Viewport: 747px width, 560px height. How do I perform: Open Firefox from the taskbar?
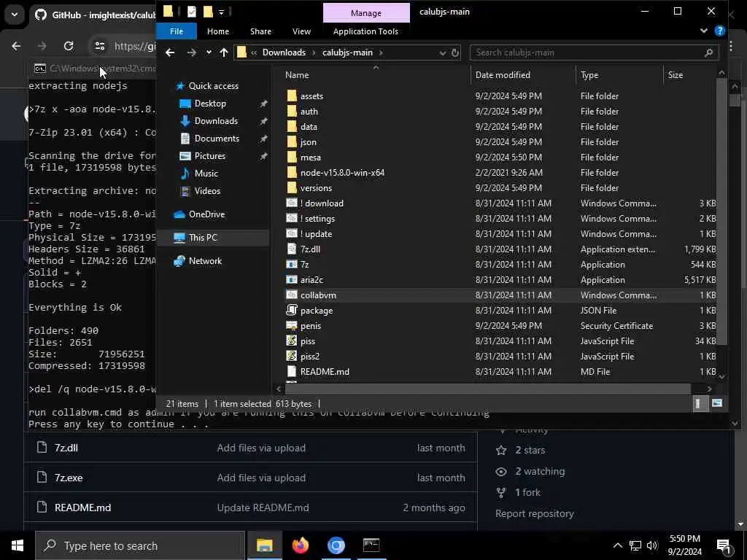[300, 545]
